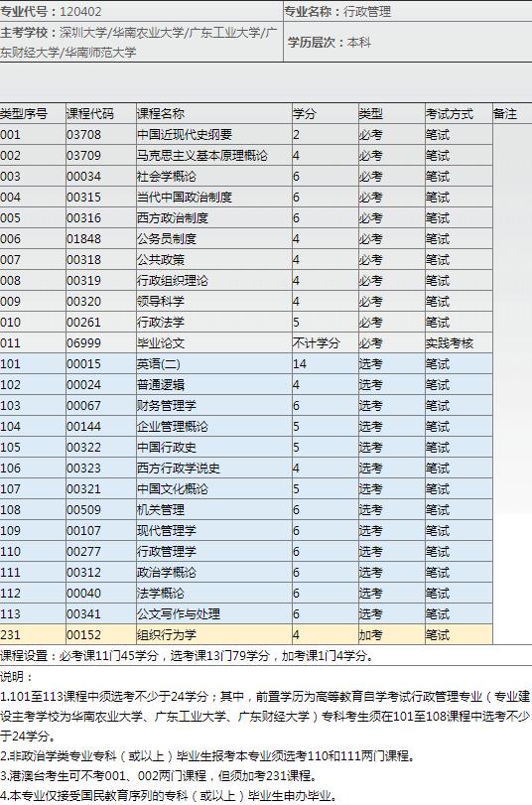Screen dimensions: 532x805
Task: Click course code 00323
Action: point(83,469)
